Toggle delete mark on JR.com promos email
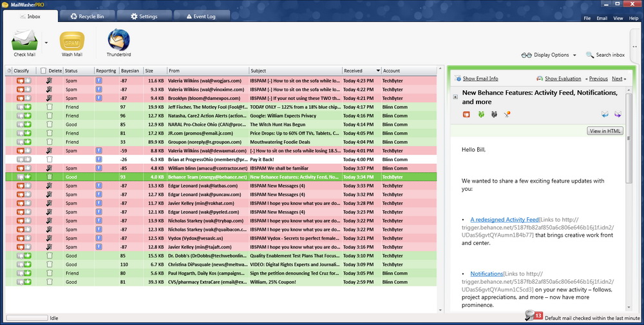Viewport: 644px width, 325px height. click(x=50, y=133)
